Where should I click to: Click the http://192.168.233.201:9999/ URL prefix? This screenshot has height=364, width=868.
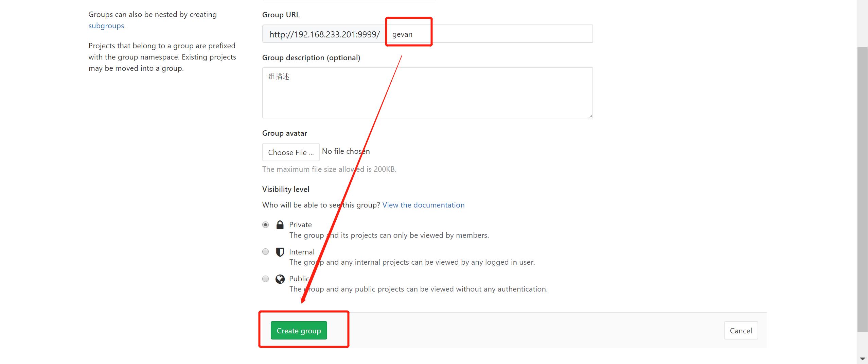324,34
